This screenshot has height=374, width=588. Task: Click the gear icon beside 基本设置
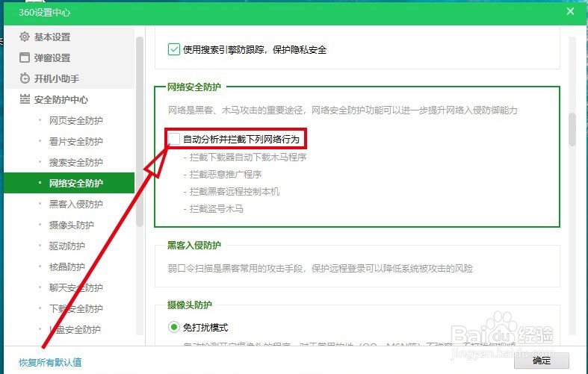[x=25, y=37]
